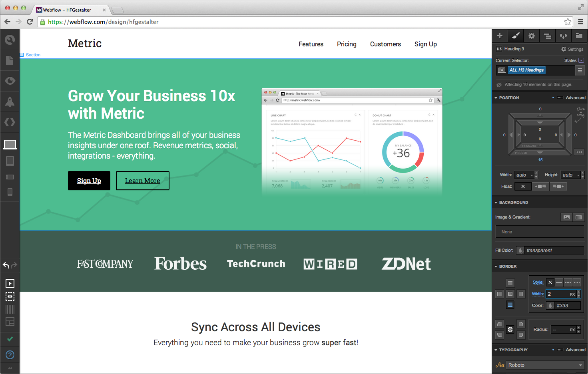Toggle the vertical grid columns overlay icon
Image resolution: width=588 pixels, height=374 pixels.
click(10, 309)
